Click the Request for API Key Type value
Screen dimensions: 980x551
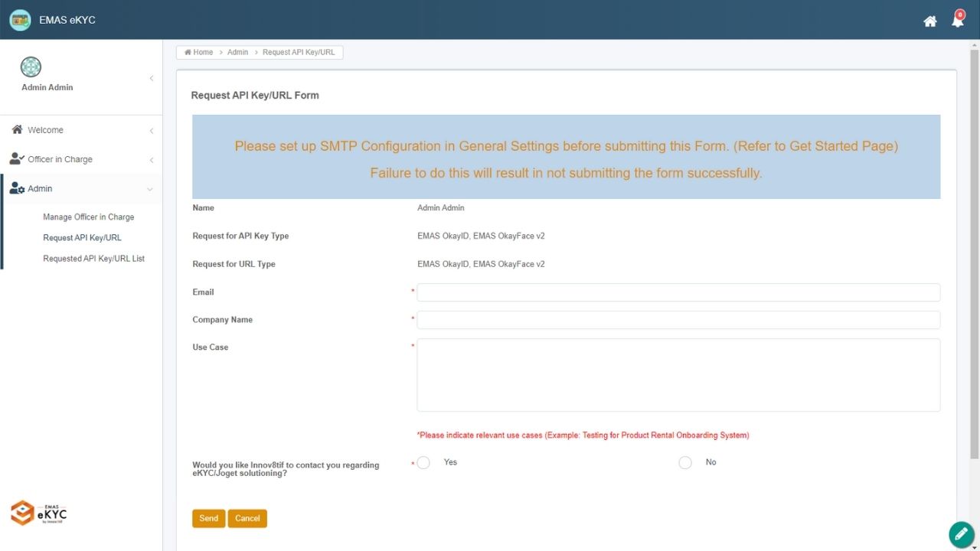[481, 236]
